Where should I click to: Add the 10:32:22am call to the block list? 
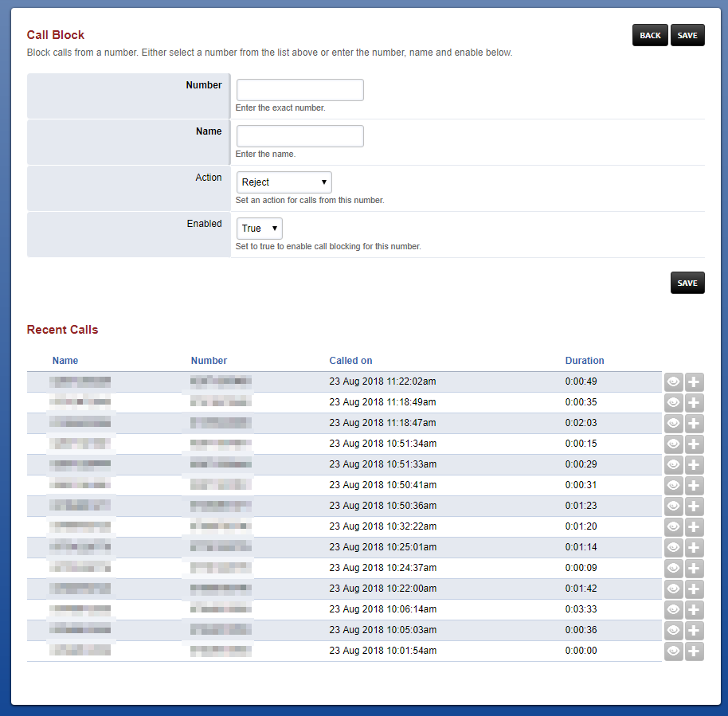[x=694, y=527]
